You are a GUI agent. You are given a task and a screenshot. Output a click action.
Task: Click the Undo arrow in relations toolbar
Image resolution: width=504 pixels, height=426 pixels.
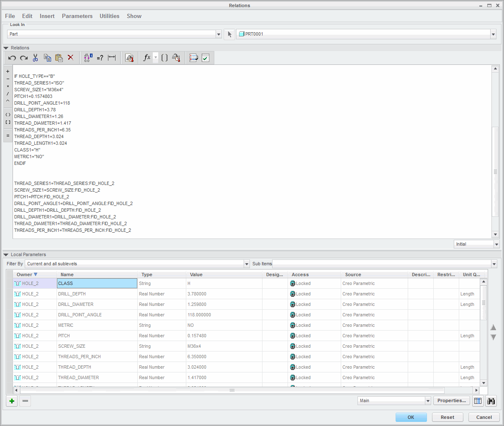pyautogui.click(x=12, y=58)
